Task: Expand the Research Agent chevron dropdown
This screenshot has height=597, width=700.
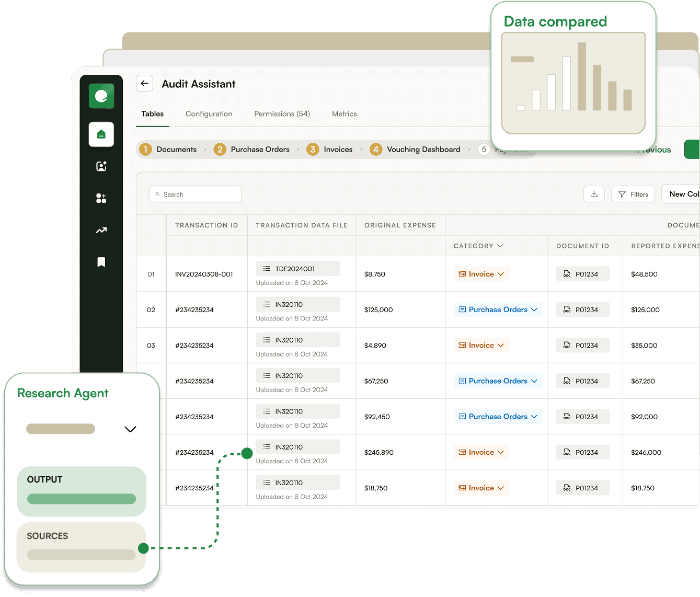Action: (x=130, y=429)
